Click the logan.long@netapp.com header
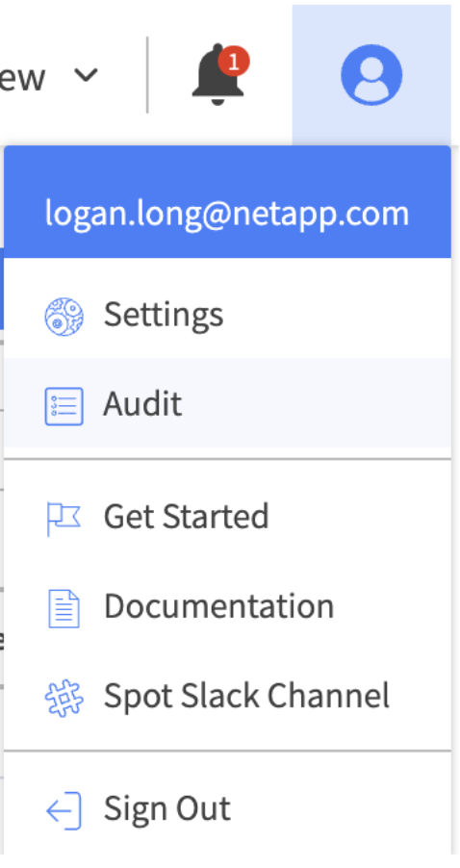460x868 pixels. click(227, 213)
